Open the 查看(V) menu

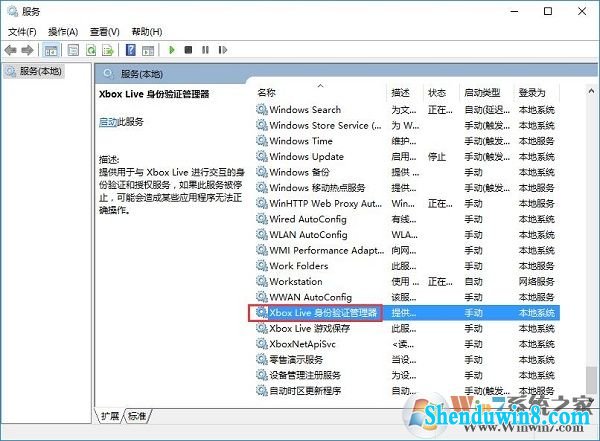[104, 32]
